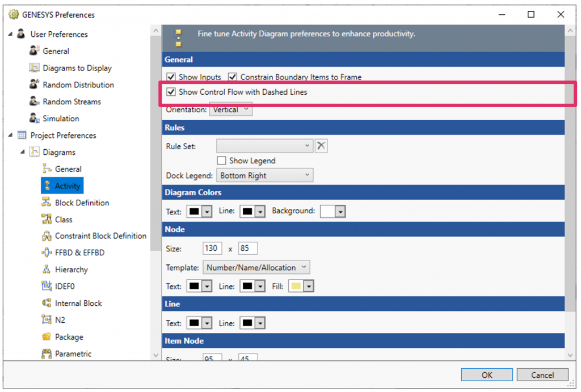Click the Project Preferences table icon

pyautogui.click(x=22, y=135)
